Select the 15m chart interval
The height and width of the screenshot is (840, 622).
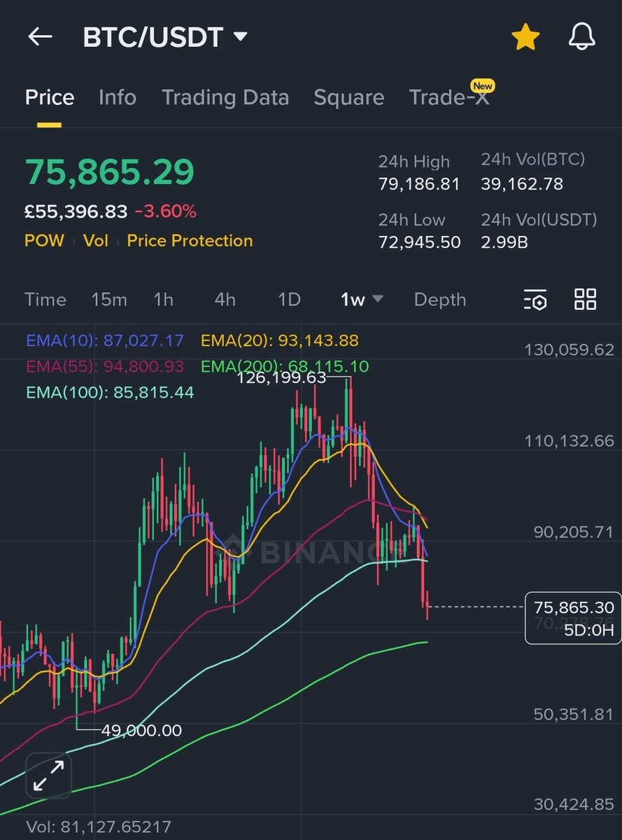(109, 300)
